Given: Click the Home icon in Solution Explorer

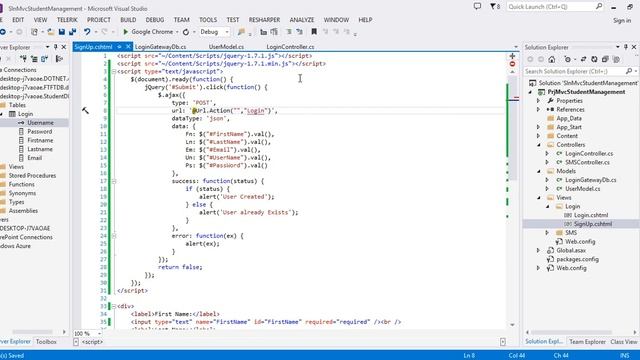Looking at the screenshot, I should 552,59.
